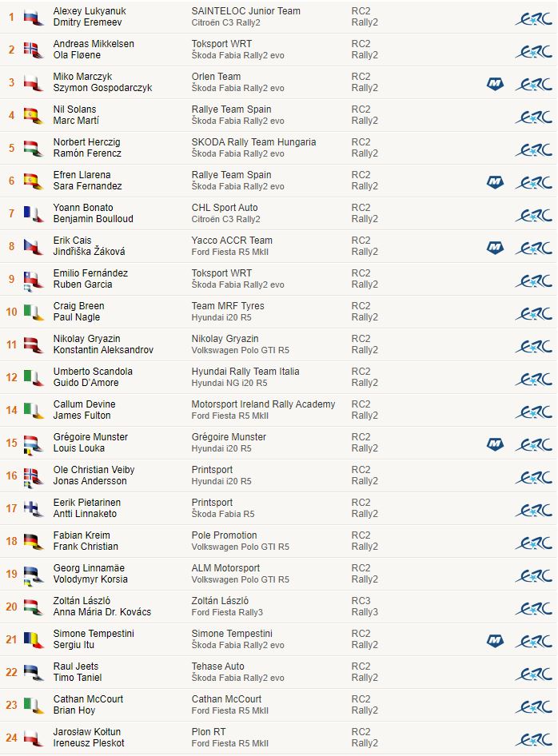Screen dimensions: 558x756
Task: Click the M badge in Miko Marczyk's row
Action: point(495,83)
